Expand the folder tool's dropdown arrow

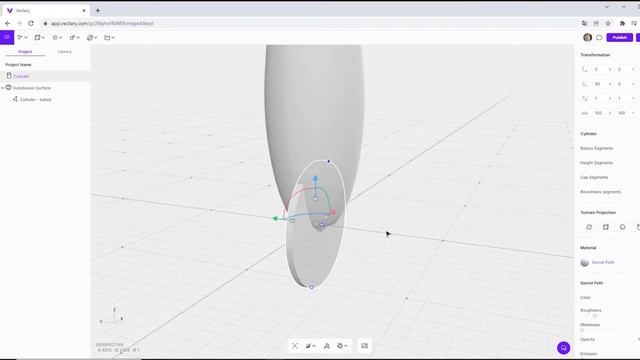coord(113,38)
